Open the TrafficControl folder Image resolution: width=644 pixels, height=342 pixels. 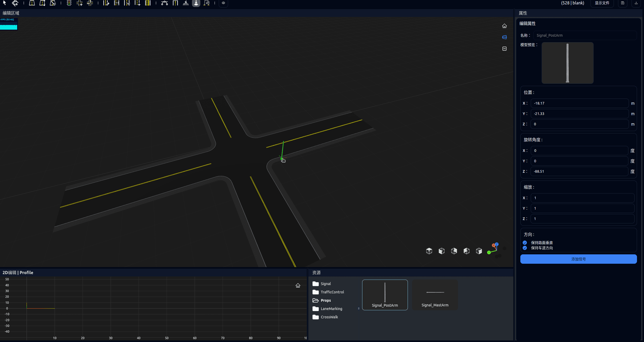click(x=328, y=292)
